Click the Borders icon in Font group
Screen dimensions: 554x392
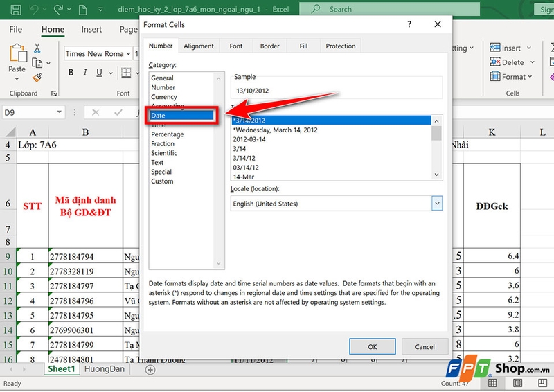coord(126,73)
